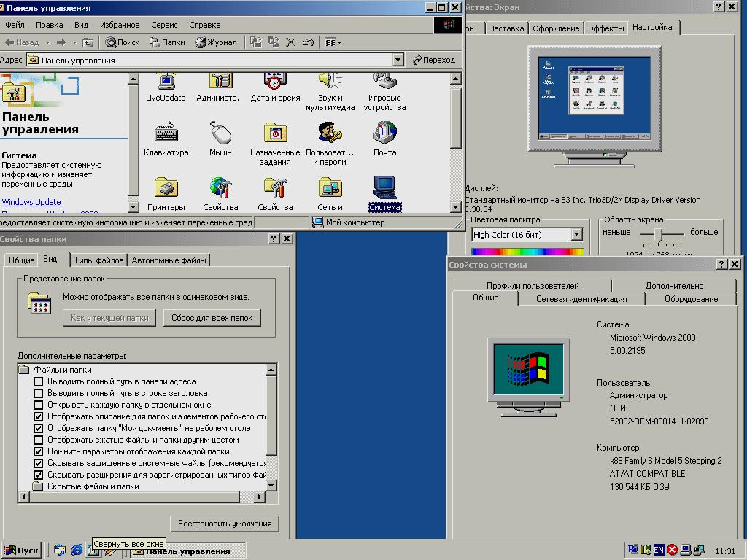Click the EN language tray indicator
This screenshot has width=747, height=560.
659,550
